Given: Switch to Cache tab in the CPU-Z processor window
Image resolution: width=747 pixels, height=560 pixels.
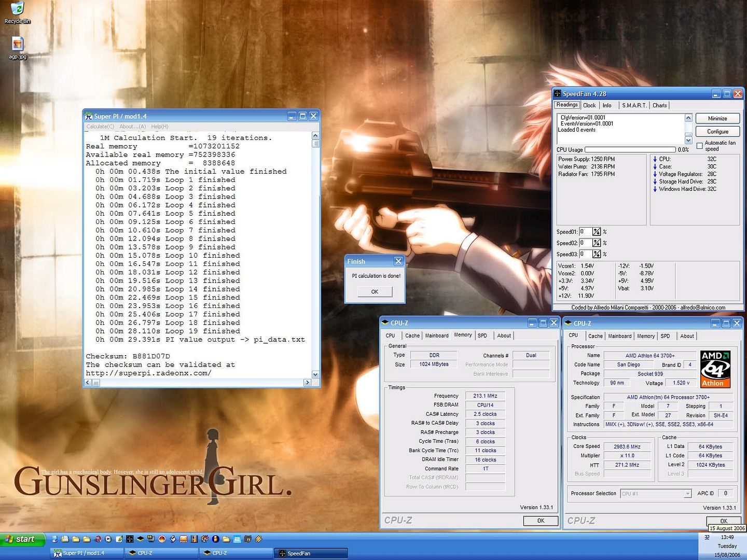Looking at the screenshot, I should pyautogui.click(x=596, y=337).
